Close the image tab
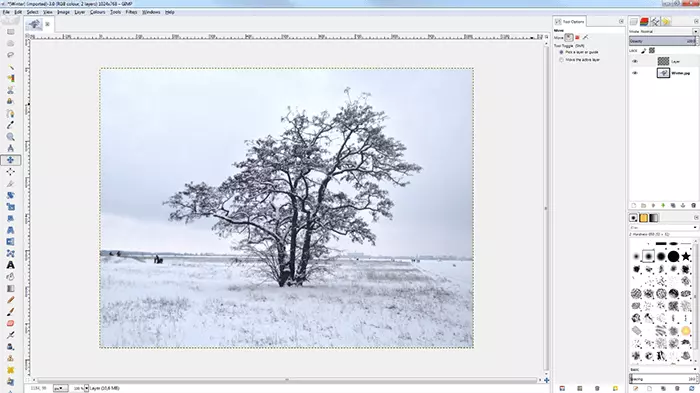 (x=47, y=24)
